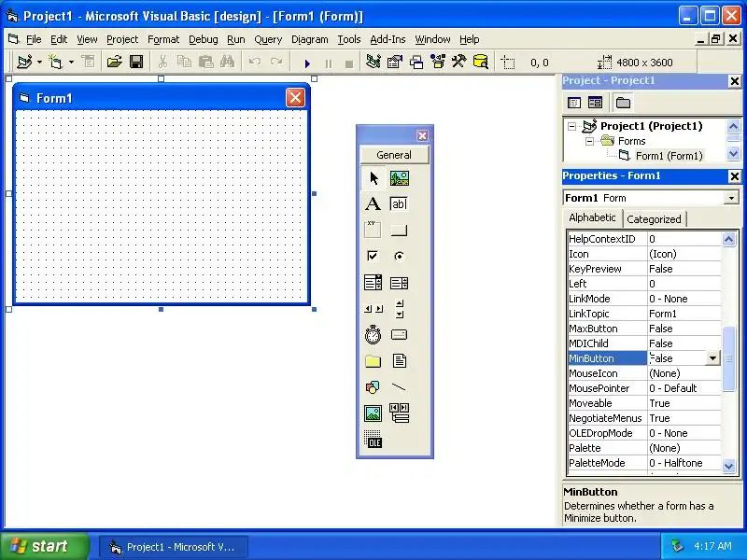Select the PictureBox tool in toolbox
This screenshot has width=747, height=560.
[x=400, y=178]
